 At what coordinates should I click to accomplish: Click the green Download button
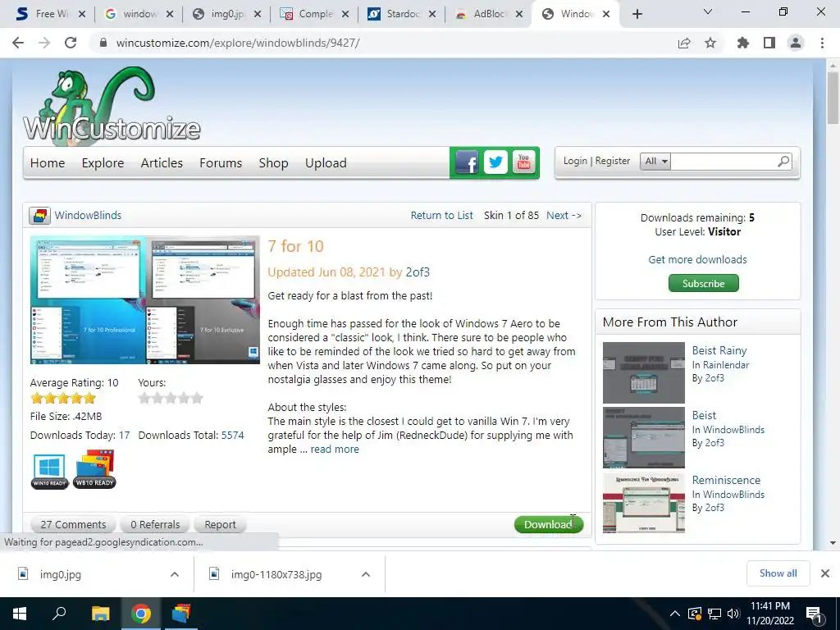[x=549, y=524]
